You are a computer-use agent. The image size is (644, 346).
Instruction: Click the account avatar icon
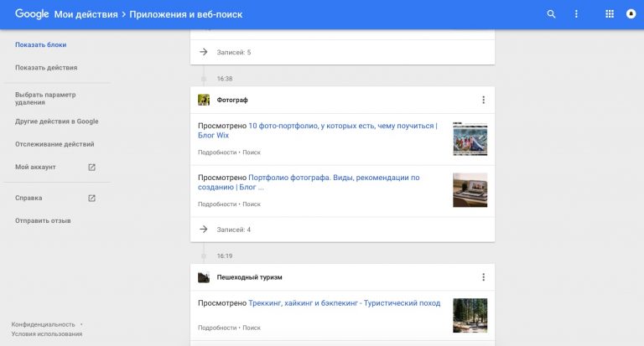[x=630, y=14]
